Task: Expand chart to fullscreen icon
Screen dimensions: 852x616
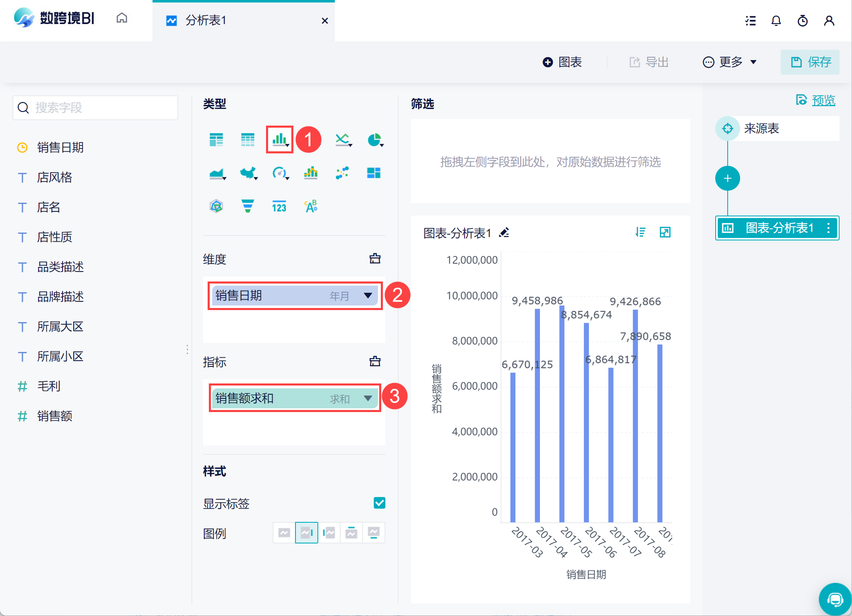Action: pos(665,232)
